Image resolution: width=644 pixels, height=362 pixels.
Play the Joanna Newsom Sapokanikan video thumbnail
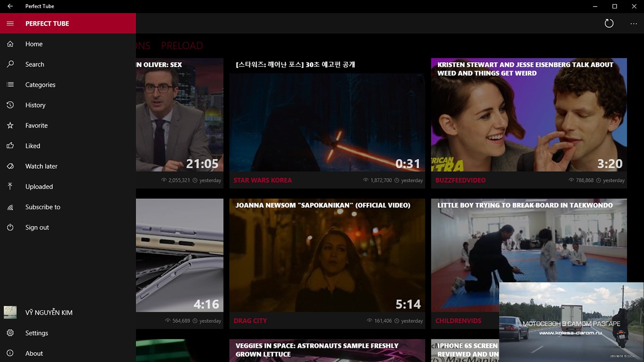(327, 255)
